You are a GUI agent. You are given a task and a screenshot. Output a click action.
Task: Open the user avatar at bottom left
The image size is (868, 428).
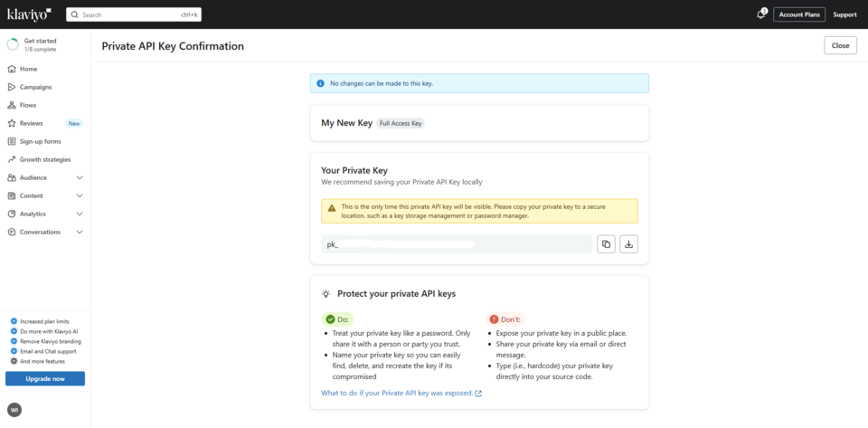point(14,410)
